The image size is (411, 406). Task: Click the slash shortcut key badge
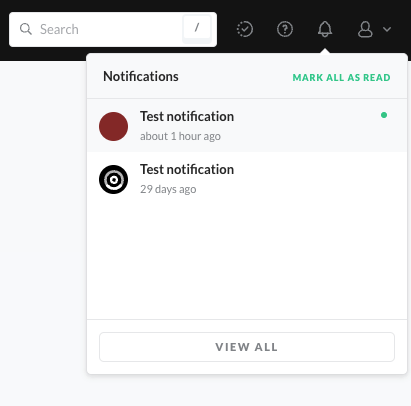tap(197, 29)
